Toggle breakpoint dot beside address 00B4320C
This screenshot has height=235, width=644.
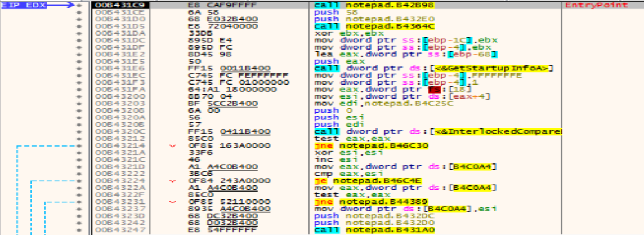[x=79, y=131]
